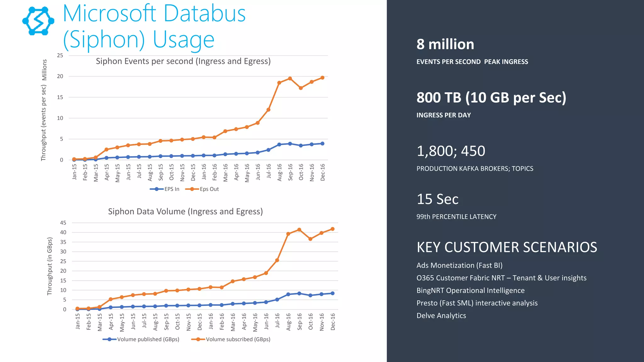644x362 pixels.
Task: Click the Dec-16 blue point in events chart
Action: [322, 144]
